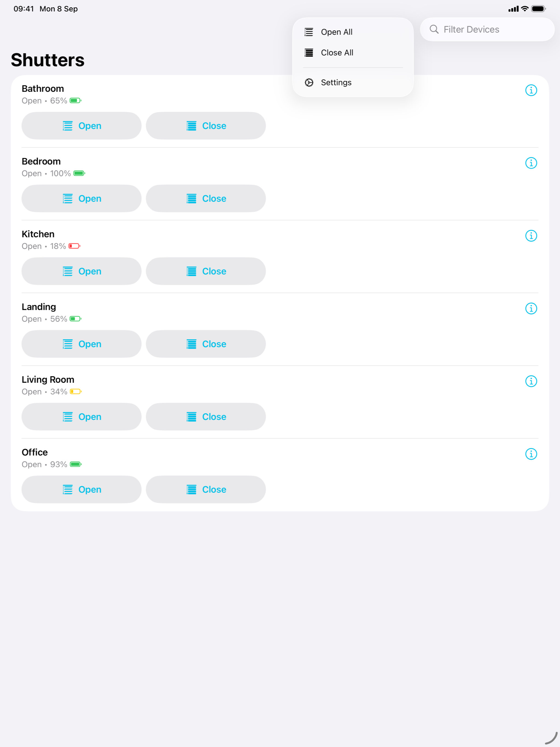Open the Office shutter

[81, 489]
